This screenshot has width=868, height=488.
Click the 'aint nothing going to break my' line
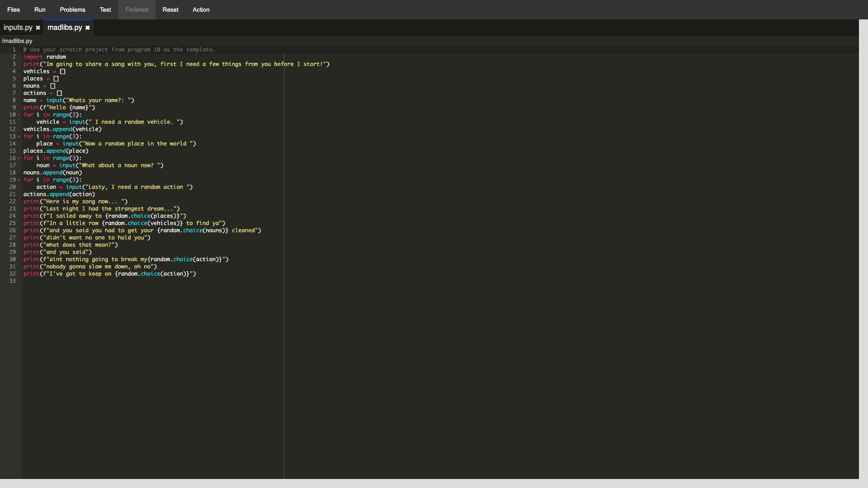tap(126, 259)
